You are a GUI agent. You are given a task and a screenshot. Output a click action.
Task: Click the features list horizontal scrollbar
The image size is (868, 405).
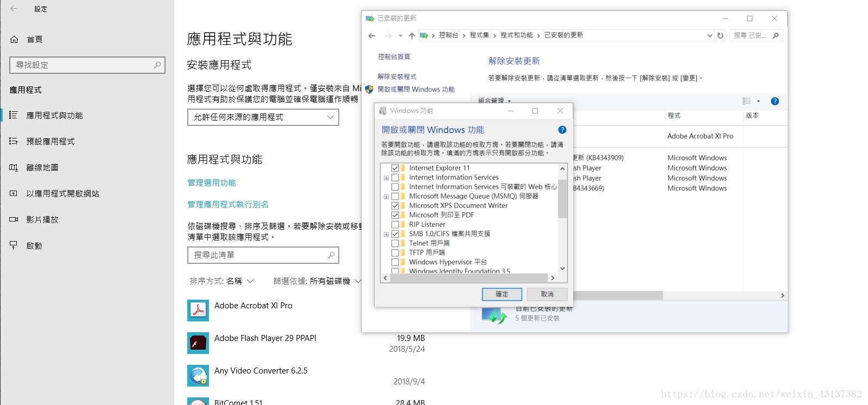tap(469, 278)
